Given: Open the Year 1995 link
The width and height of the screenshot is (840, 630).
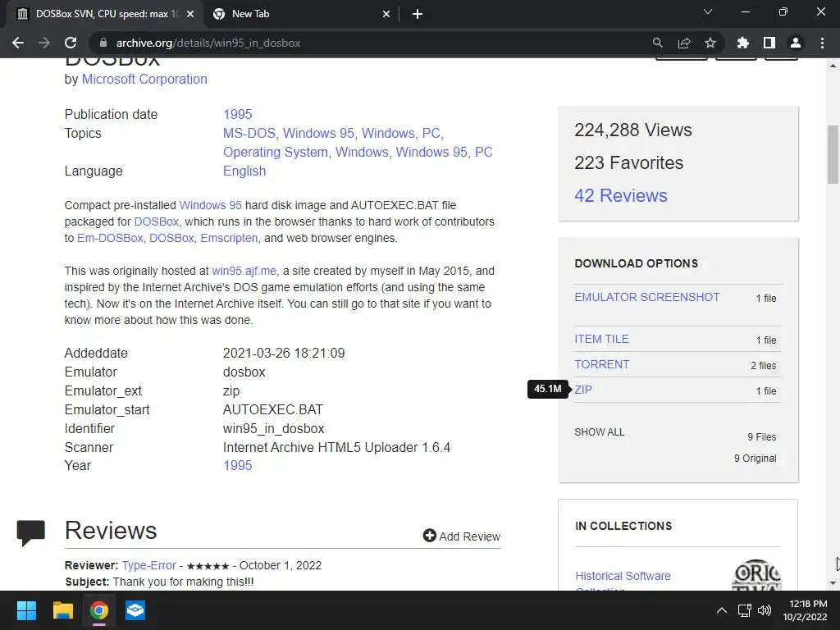Looking at the screenshot, I should click(x=237, y=465).
